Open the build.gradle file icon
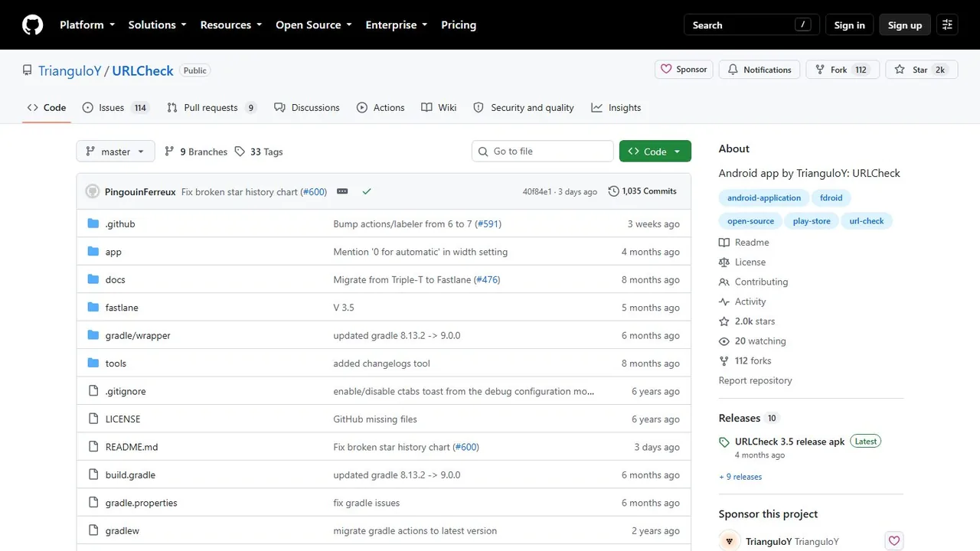Viewport: 980px width, 551px height. tap(93, 475)
